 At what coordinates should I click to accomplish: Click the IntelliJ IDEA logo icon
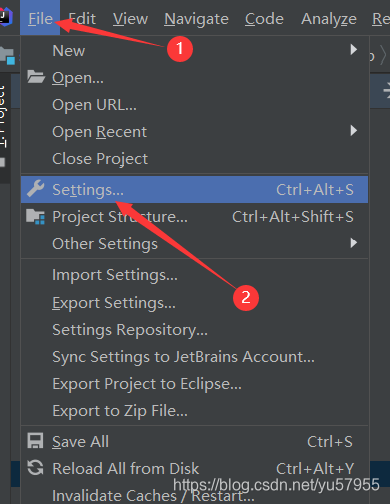coord(6,17)
